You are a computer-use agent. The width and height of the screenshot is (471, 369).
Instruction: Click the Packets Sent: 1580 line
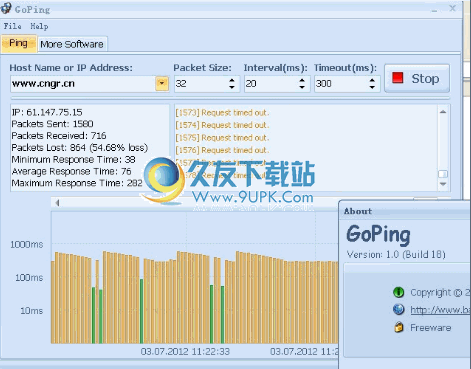(52, 124)
